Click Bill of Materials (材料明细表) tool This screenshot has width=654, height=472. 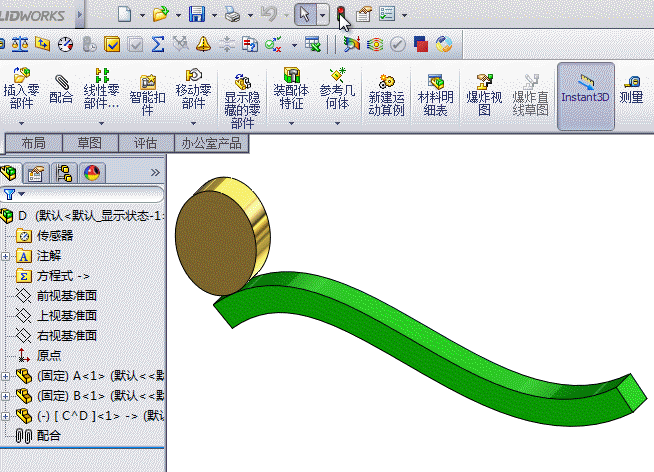[x=435, y=95]
